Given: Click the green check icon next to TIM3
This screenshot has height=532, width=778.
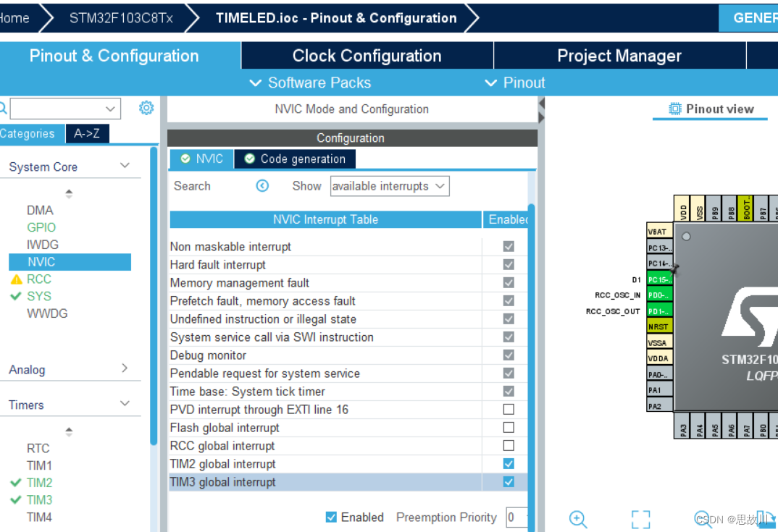Looking at the screenshot, I should (x=16, y=499).
